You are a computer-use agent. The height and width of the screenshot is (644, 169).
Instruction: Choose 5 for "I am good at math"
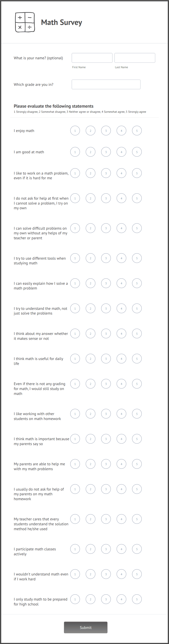click(x=137, y=152)
